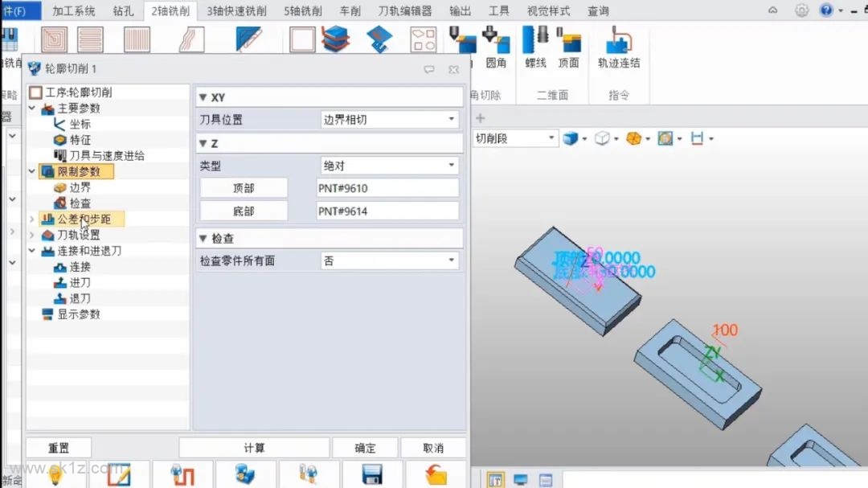Open the settings gear icon
868x488 pixels.
(x=801, y=10)
